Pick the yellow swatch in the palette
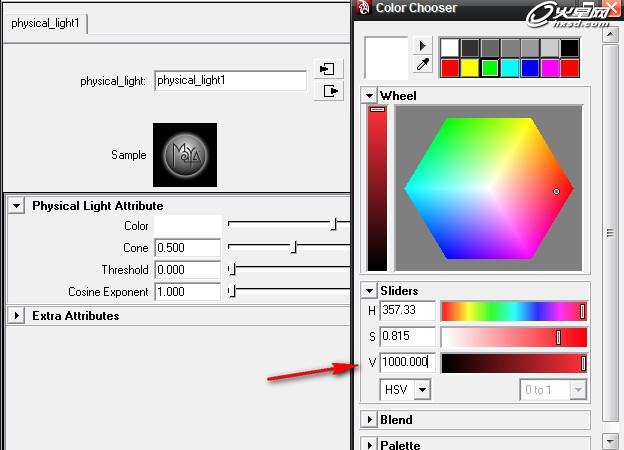The image size is (624, 450). point(470,67)
